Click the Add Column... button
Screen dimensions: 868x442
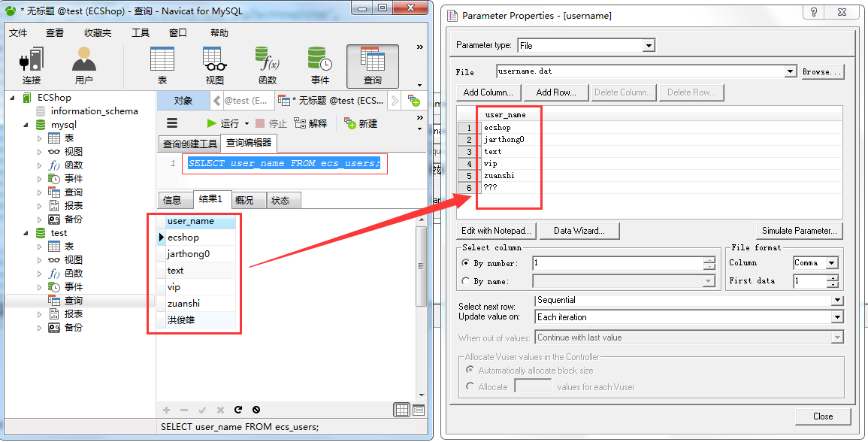click(x=488, y=92)
